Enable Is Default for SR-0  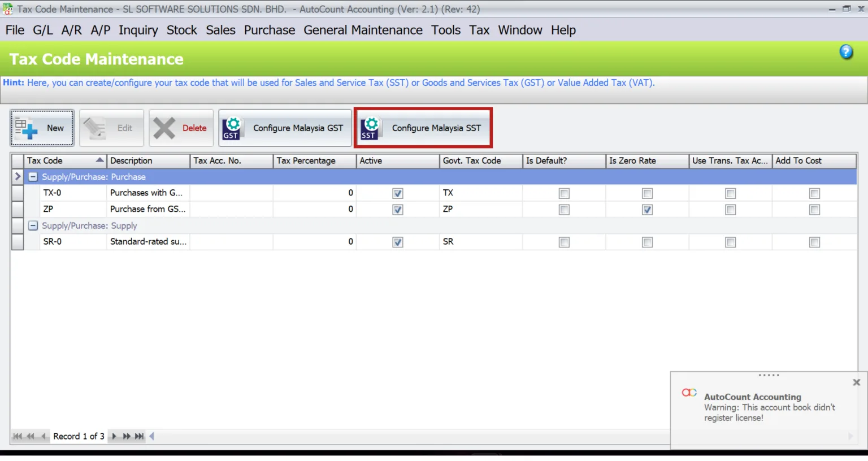point(563,242)
